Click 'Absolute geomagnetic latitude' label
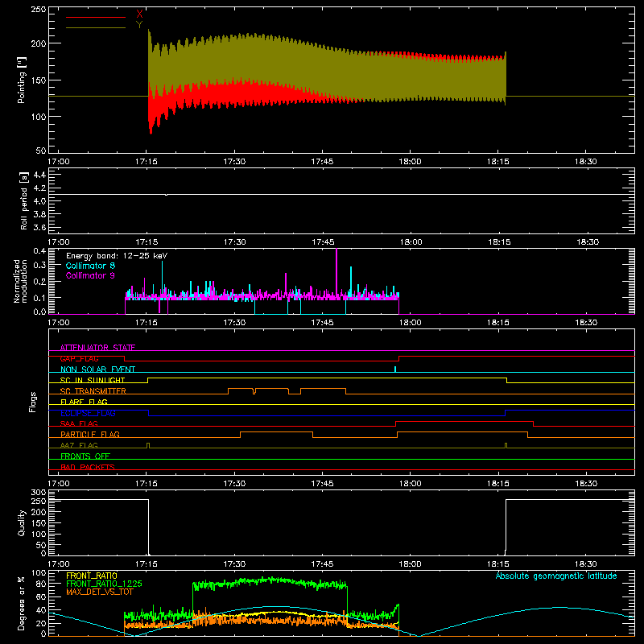The height and width of the screenshot is (644, 644). (x=556, y=576)
